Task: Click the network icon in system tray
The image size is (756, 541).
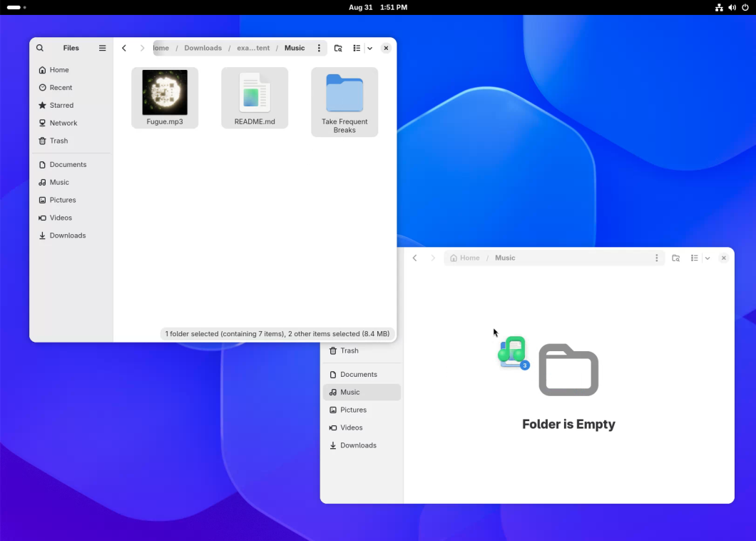Action: click(x=719, y=7)
